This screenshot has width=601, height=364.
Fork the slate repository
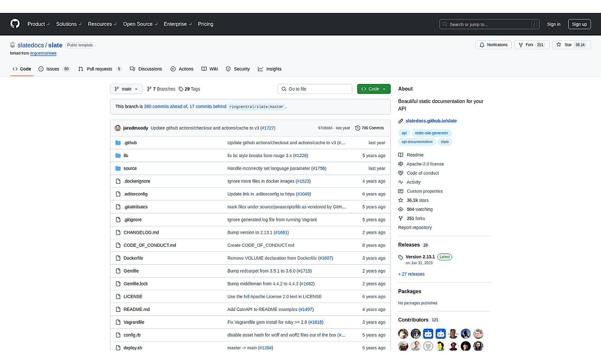click(532, 45)
